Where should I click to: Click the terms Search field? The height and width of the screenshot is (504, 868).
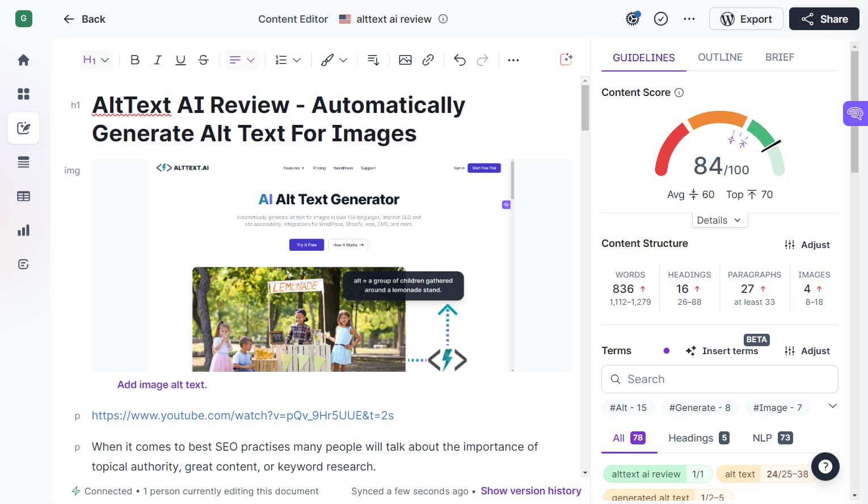click(x=719, y=379)
